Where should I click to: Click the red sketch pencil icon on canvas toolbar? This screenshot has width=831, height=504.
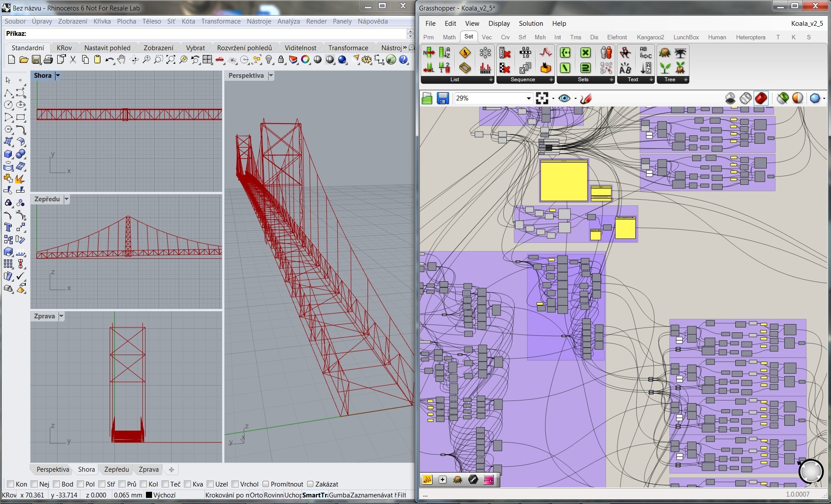click(586, 98)
